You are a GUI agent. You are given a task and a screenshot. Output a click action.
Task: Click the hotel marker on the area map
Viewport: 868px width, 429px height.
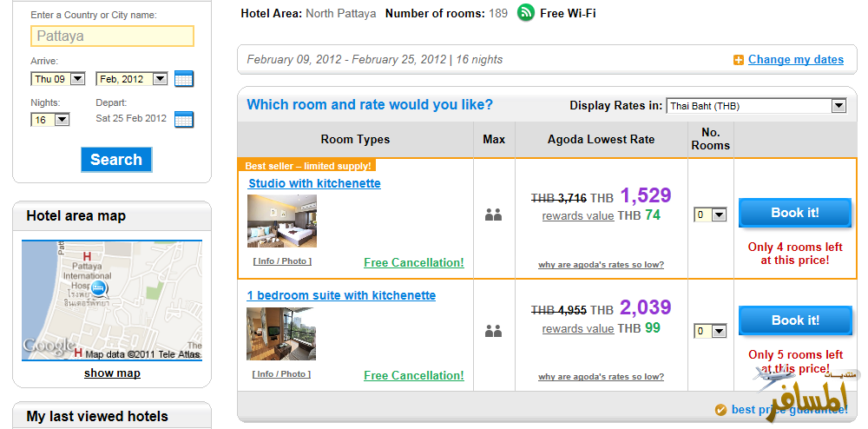coord(99,287)
